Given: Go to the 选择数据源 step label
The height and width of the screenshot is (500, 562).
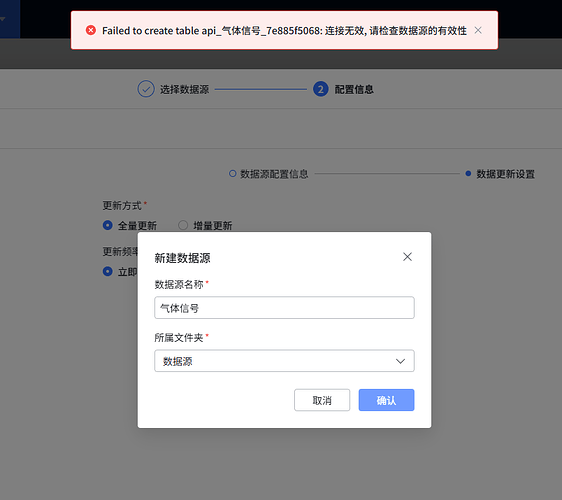Looking at the screenshot, I should point(184,90).
